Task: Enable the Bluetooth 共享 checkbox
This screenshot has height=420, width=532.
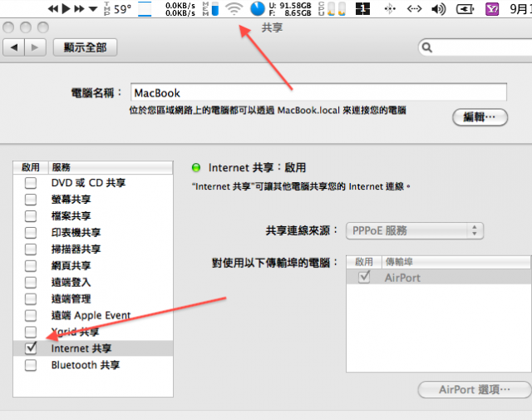Action: (x=31, y=365)
